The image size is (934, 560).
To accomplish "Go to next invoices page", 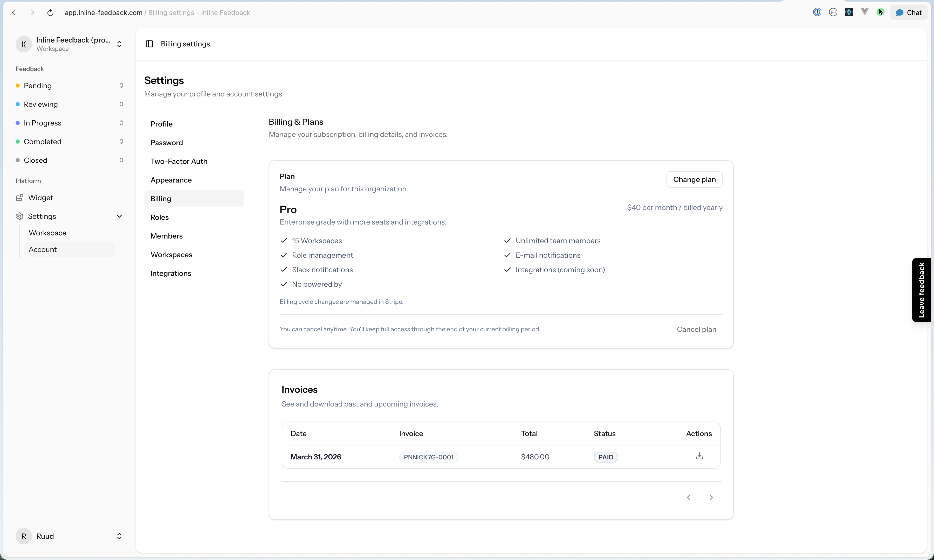I will [x=711, y=497].
